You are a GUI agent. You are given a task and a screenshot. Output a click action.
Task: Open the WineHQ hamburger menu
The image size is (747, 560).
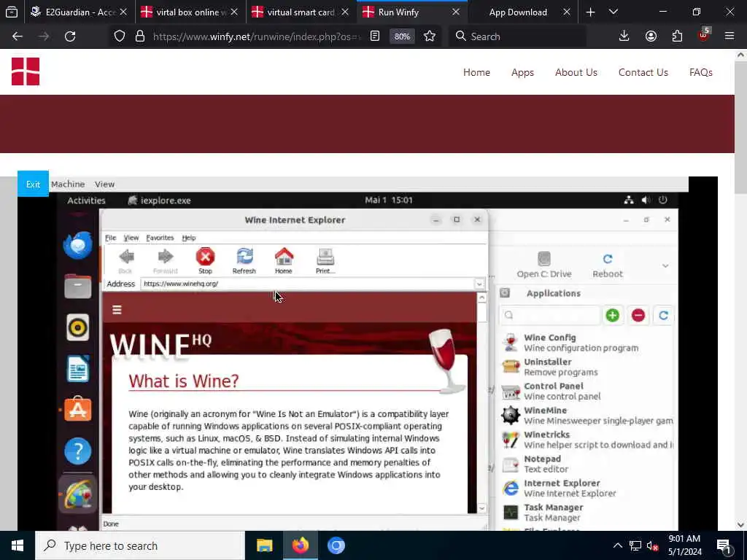pos(117,309)
